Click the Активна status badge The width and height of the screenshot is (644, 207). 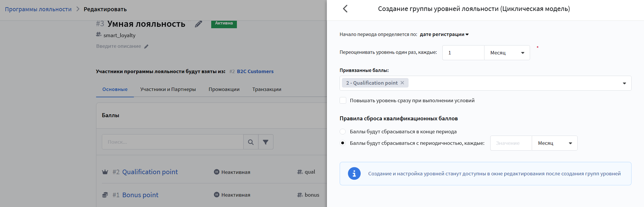coord(224,24)
